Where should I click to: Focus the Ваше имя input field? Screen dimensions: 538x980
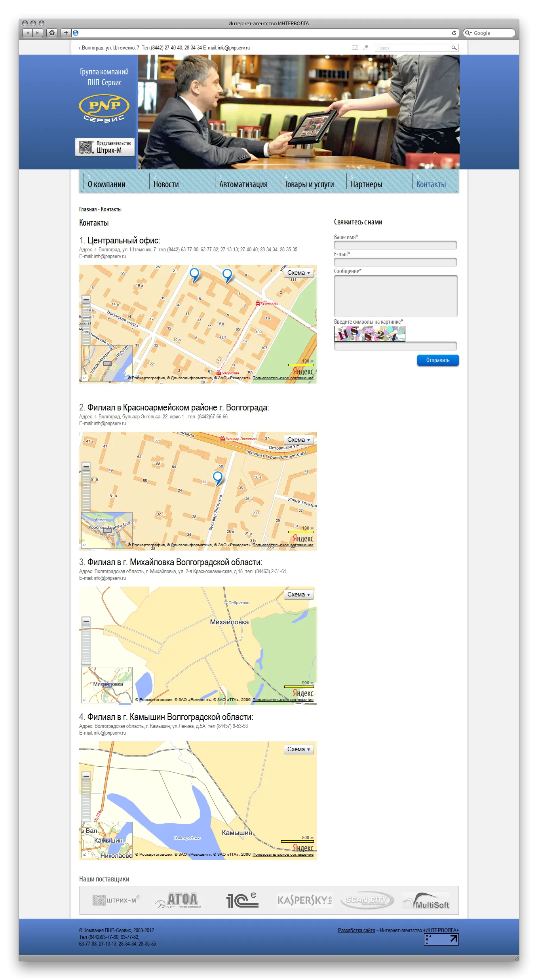[x=395, y=245]
